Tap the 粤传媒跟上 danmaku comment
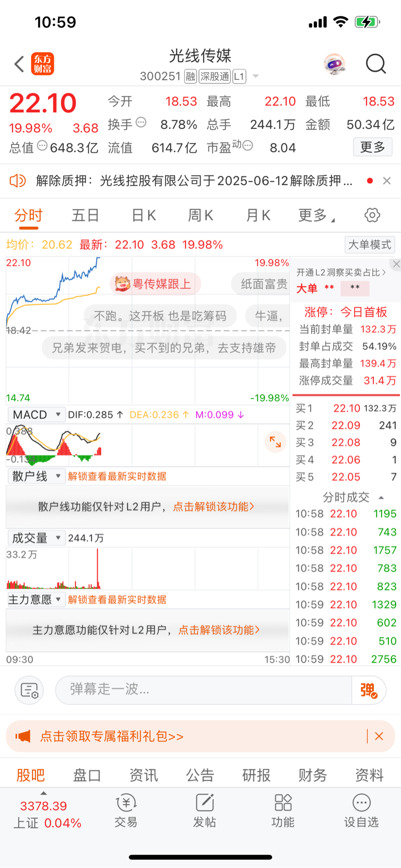 point(155,284)
